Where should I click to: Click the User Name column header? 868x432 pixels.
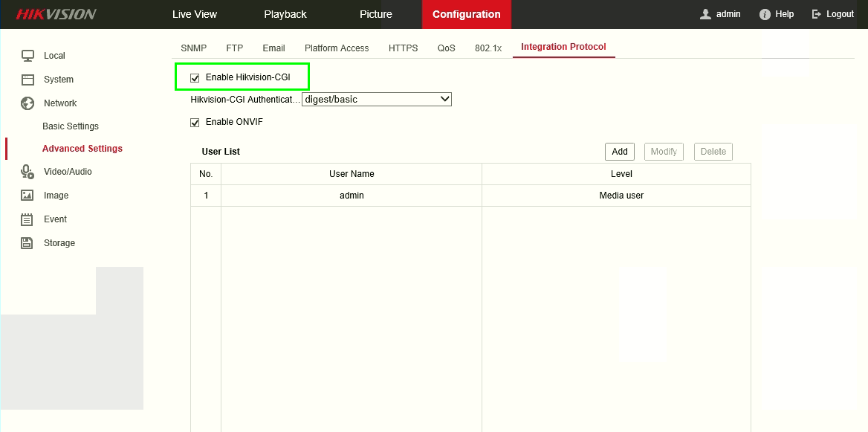click(x=352, y=174)
